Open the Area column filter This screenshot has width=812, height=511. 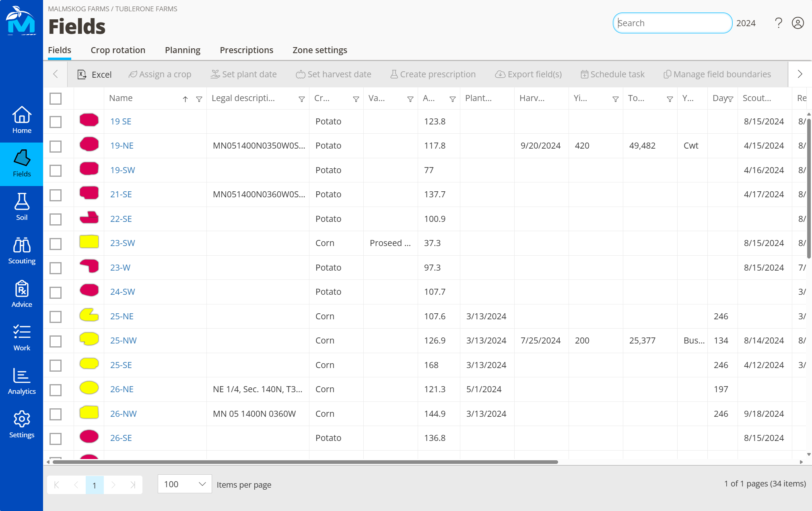453,99
